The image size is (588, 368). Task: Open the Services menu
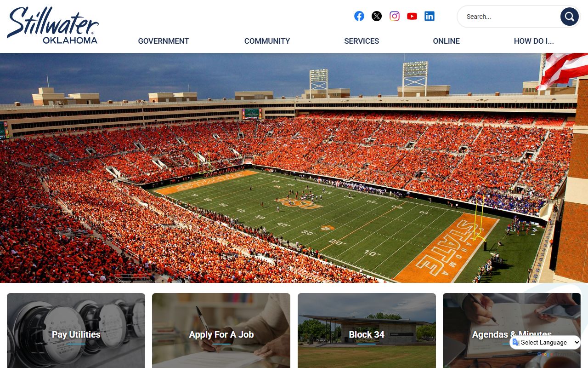click(x=362, y=41)
